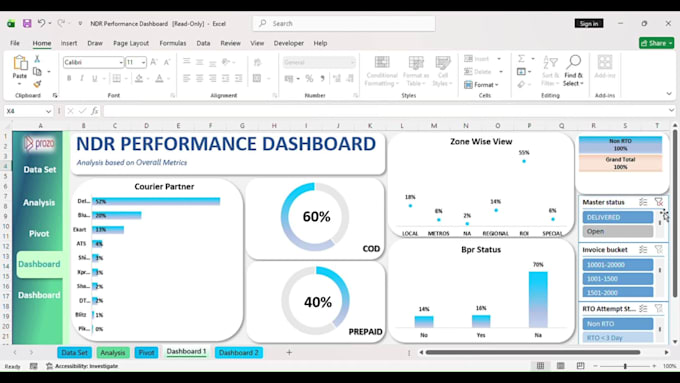The height and width of the screenshot is (383, 680).
Task: Clear filter on Invoice bucket slicer
Action: click(659, 249)
